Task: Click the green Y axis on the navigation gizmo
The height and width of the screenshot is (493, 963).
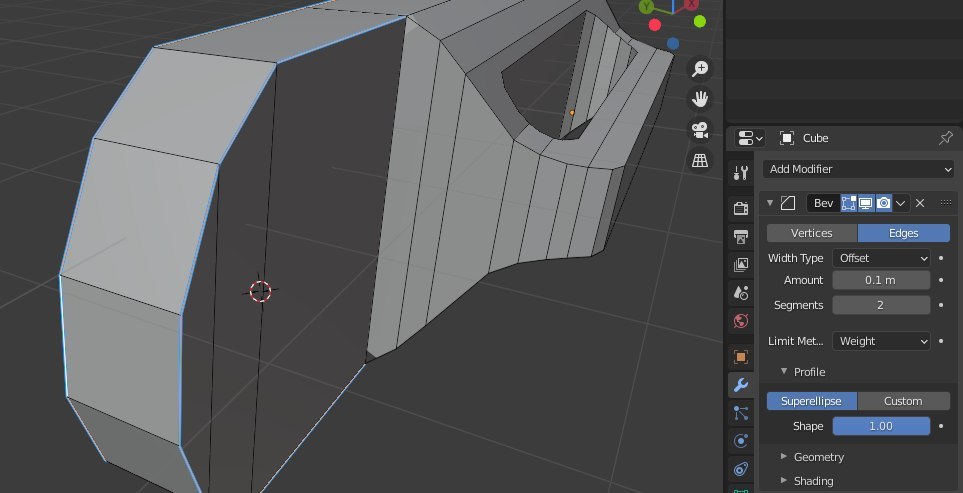Action: pyautogui.click(x=646, y=6)
